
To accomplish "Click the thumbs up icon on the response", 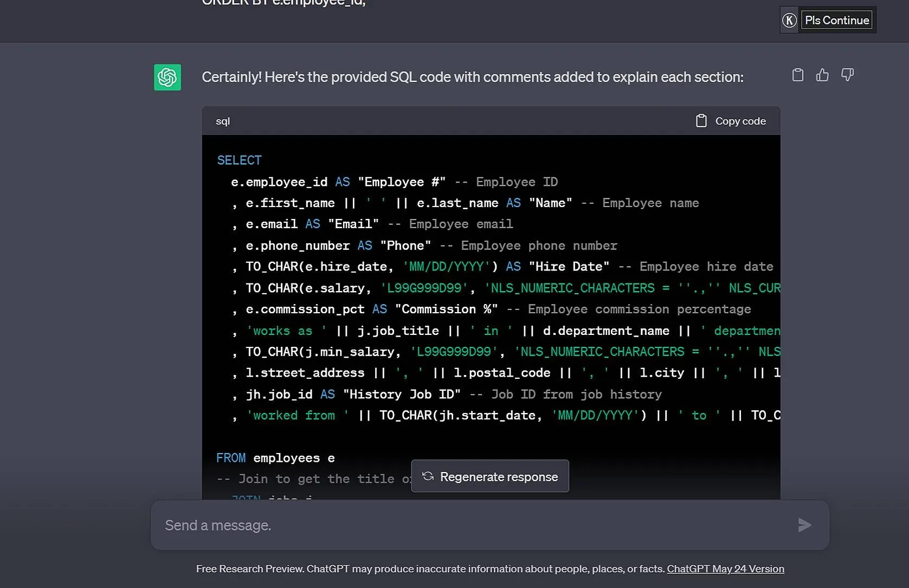I will pyautogui.click(x=822, y=75).
